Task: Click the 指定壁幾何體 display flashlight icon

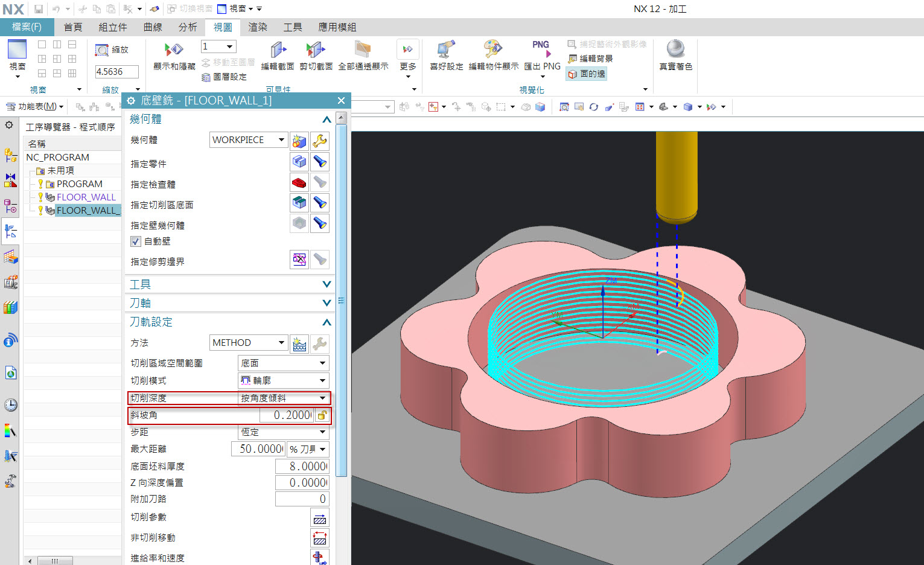Action: click(320, 223)
